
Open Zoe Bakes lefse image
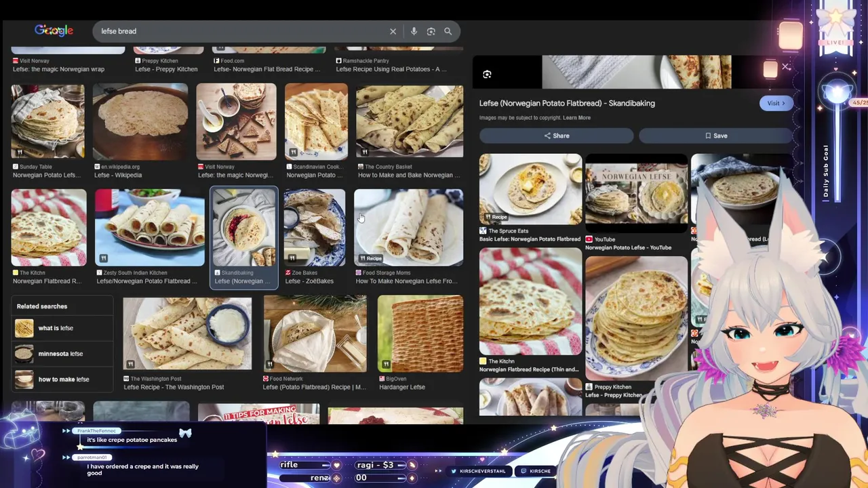(315, 228)
